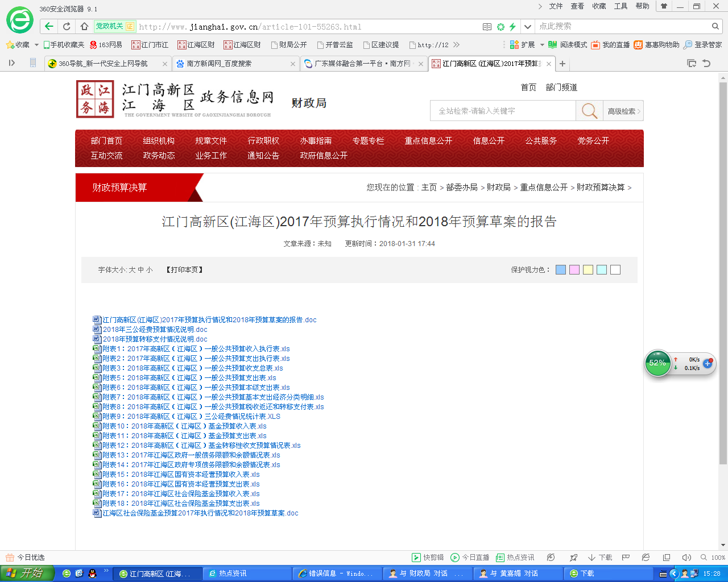Click the green 52% accelerator ball
This screenshot has height=582, width=728.
pos(657,363)
